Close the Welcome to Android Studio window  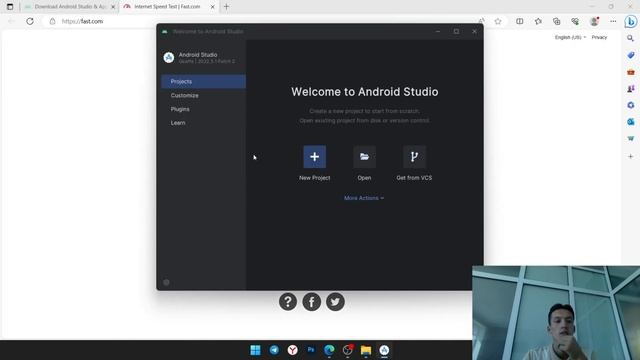474,31
